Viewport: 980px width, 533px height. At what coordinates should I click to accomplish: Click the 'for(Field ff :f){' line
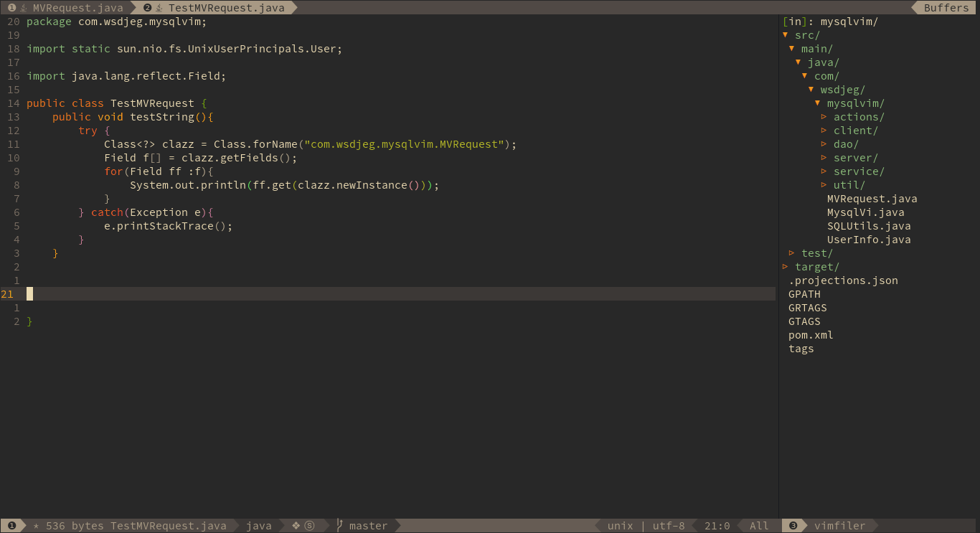(x=159, y=171)
